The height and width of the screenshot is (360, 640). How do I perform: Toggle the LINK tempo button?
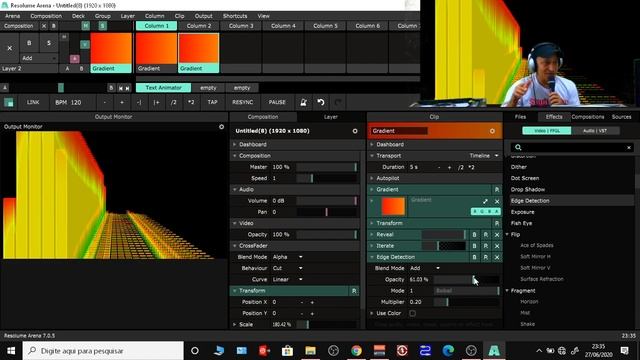pos(33,102)
